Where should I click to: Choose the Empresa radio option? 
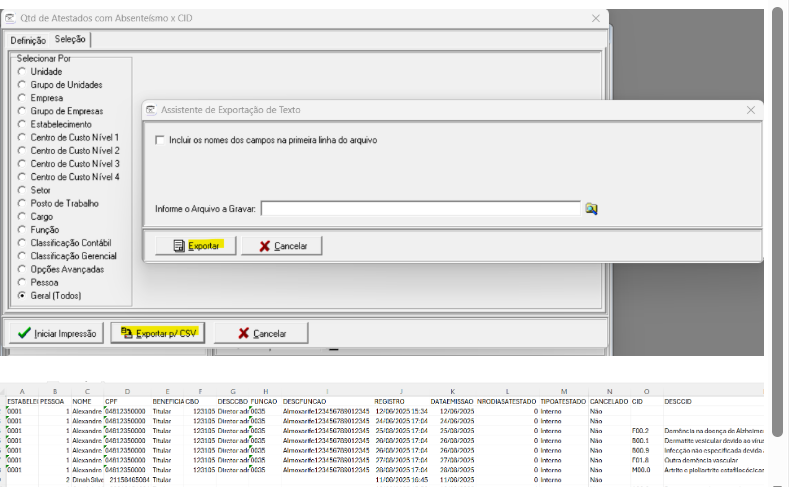point(22,98)
